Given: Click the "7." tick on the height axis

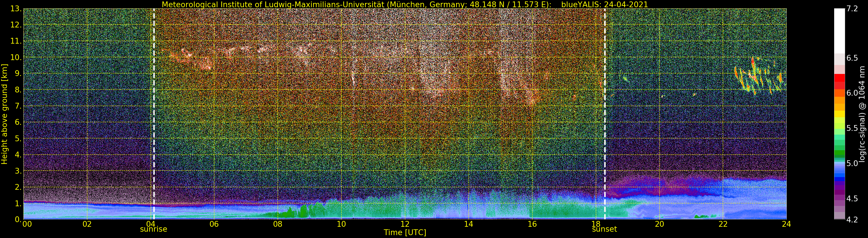Looking at the screenshot, I should pyautogui.click(x=18, y=106).
